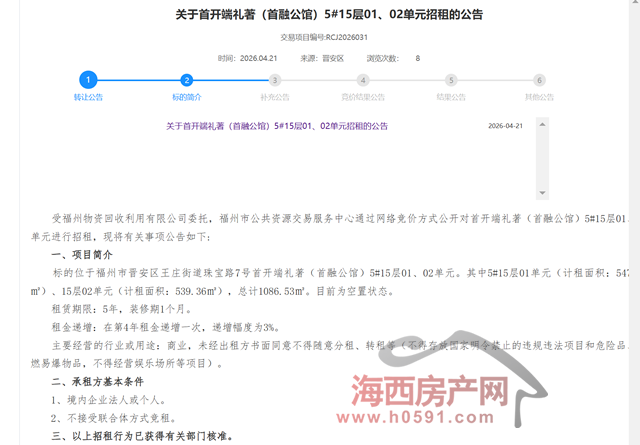The height and width of the screenshot is (445, 640).
Task: Click step 1 circle in progress bar
Action: pos(88,80)
